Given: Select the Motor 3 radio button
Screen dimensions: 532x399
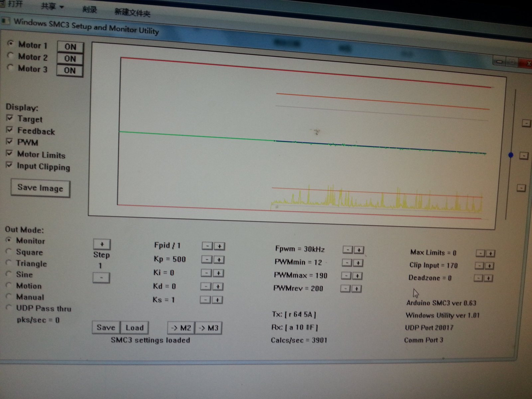Looking at the screenshot, I should click(x=10, y=67).
